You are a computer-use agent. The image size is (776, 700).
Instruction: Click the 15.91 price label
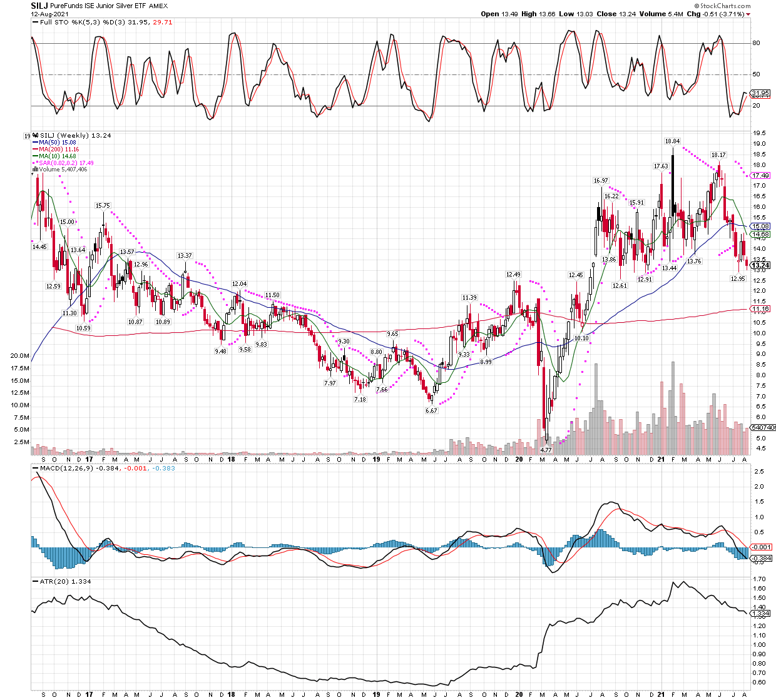[x=636, y=202]
